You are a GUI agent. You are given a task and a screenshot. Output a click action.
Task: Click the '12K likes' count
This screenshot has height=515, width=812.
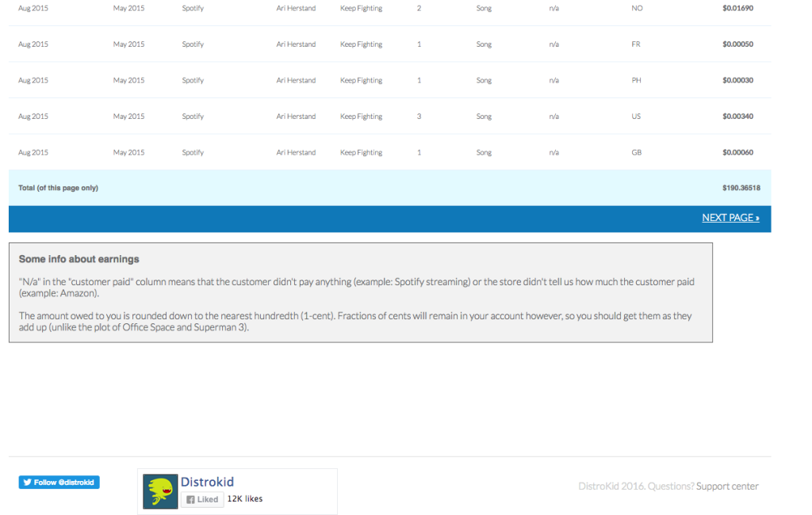[245, 499]
